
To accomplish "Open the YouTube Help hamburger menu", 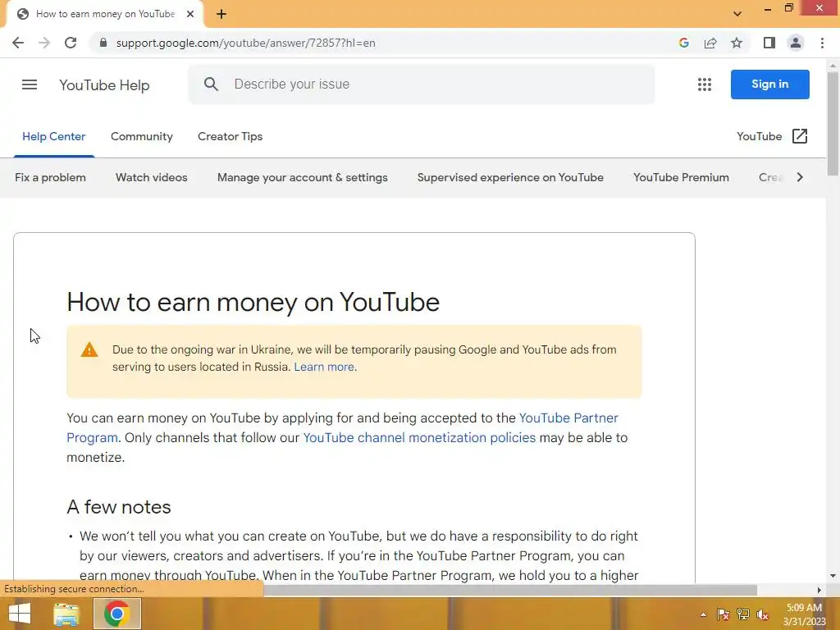I will [30, 84].
